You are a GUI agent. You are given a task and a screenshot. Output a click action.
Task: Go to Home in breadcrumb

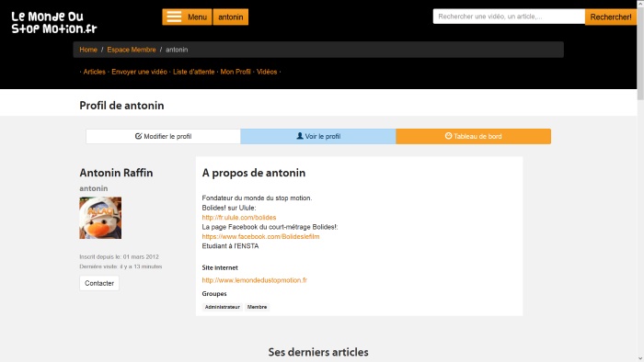coord(88,50)
